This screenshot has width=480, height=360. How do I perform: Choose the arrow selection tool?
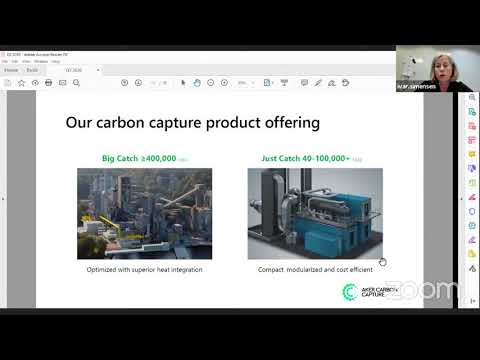pyautogui.click(x=183, y=83)
